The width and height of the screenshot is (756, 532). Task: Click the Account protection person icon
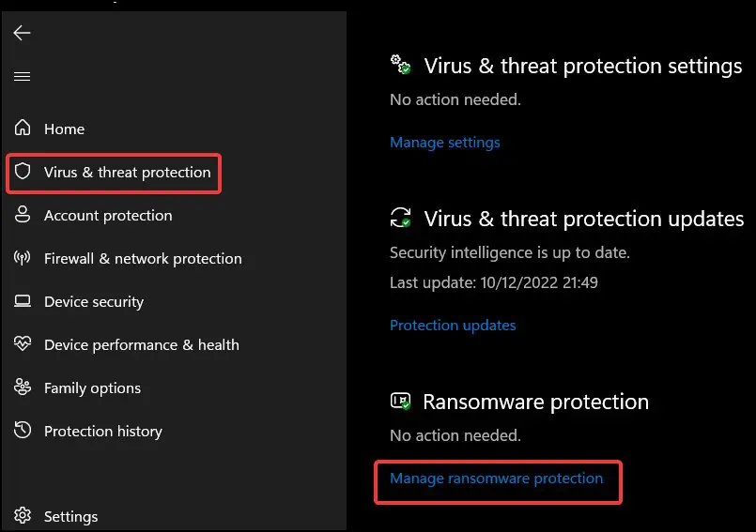23,215
